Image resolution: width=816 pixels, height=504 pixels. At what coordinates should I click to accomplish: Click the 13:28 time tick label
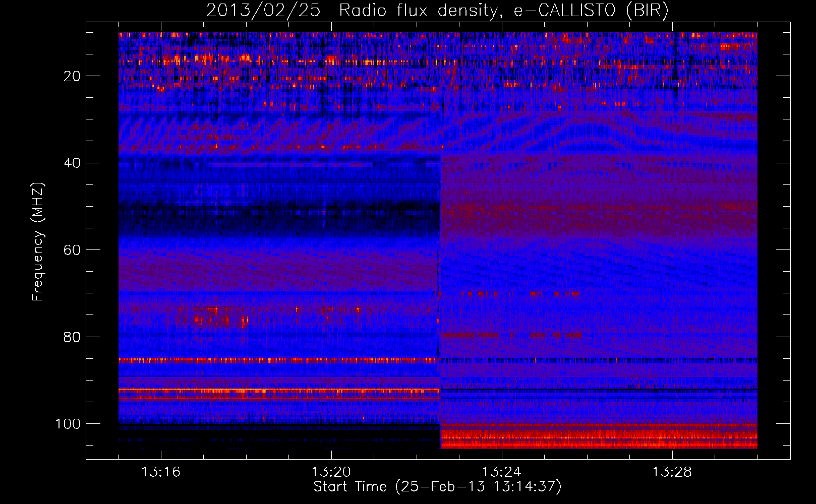[x=672, y=472]
